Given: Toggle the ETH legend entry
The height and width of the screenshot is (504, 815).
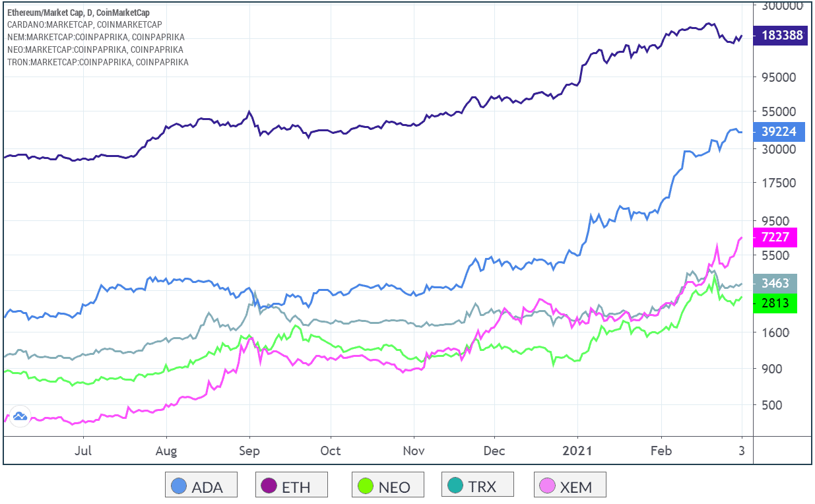Looking at the screenshot, I should [x=292, y=486].
